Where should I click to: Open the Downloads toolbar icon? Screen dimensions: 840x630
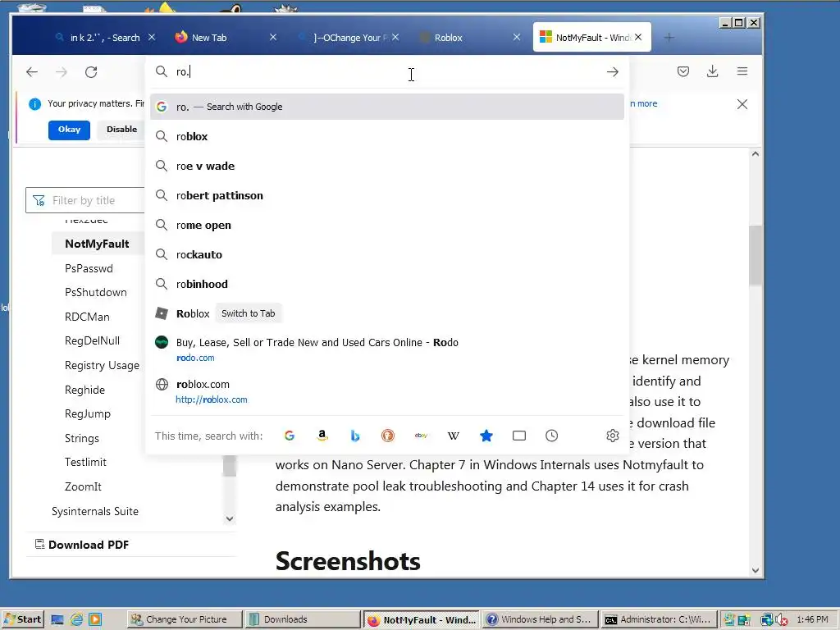pos(713,71)
